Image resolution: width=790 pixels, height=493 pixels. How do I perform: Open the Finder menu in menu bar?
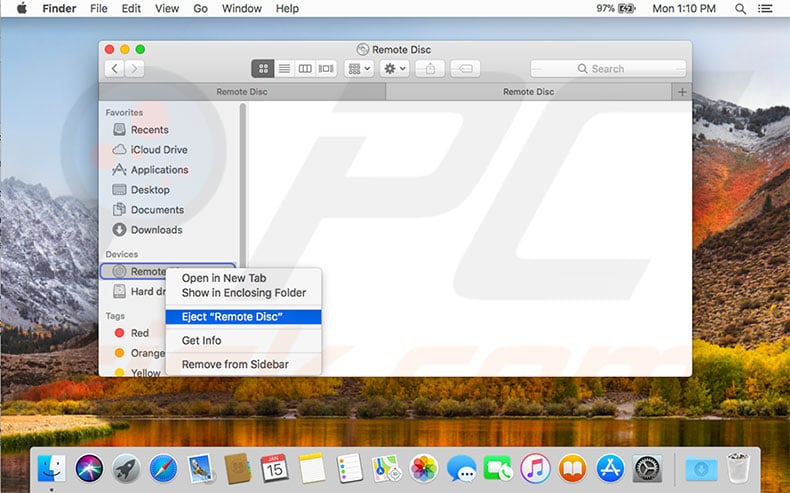[x=59, y=9]
